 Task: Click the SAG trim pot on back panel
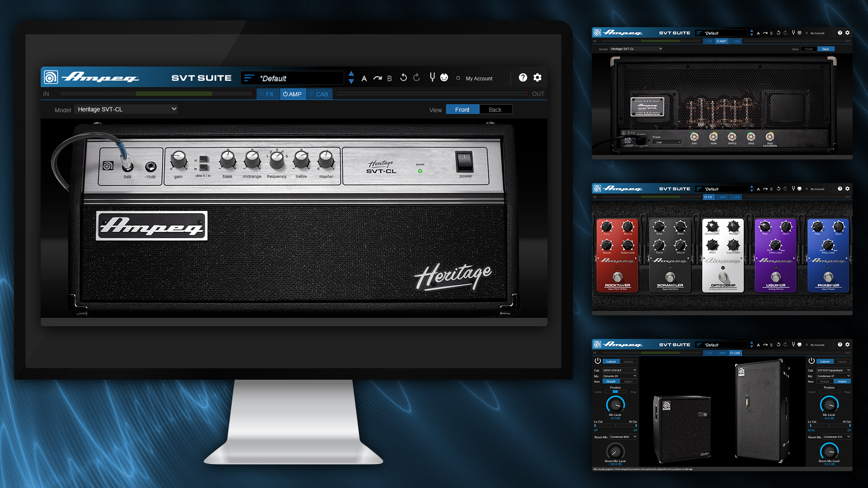tap(694, 136)
